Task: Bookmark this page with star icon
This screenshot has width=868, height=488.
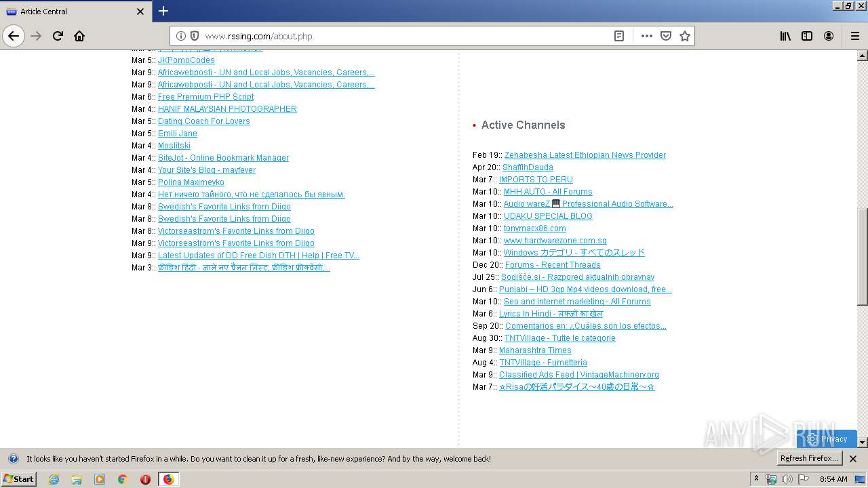Action: [685, 36]
